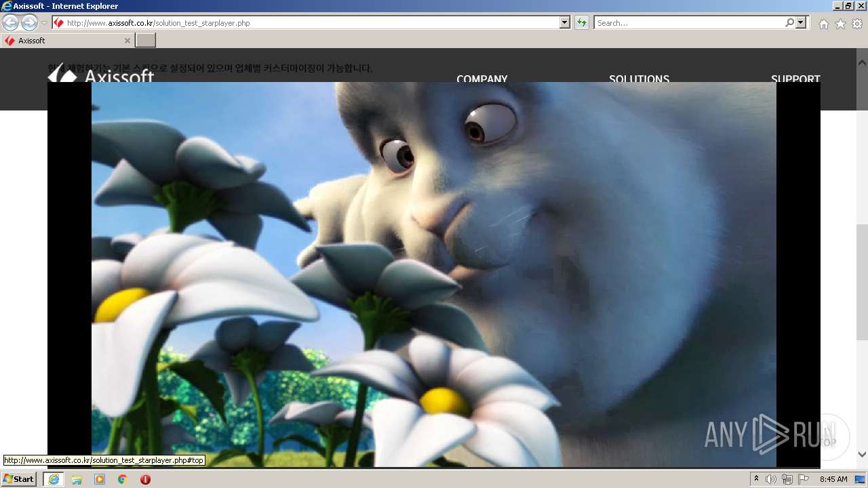868x488 pixels.
Task: Open a new blank tab
Action: (x=146, y=41)
